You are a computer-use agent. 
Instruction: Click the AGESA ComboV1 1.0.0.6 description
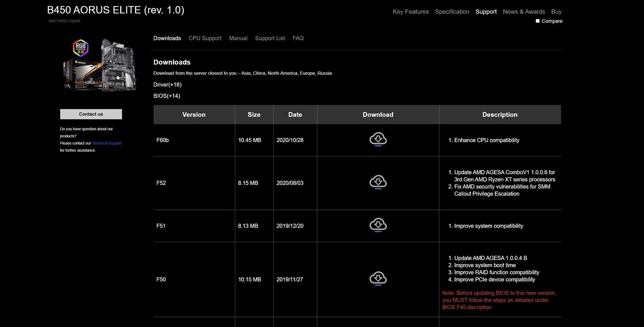[505, 176]
